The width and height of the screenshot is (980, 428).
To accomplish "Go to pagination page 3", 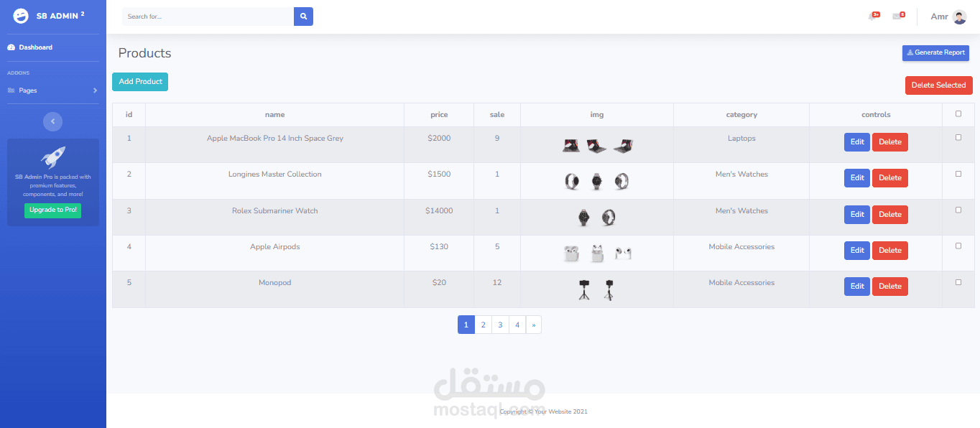I will 501,325.
